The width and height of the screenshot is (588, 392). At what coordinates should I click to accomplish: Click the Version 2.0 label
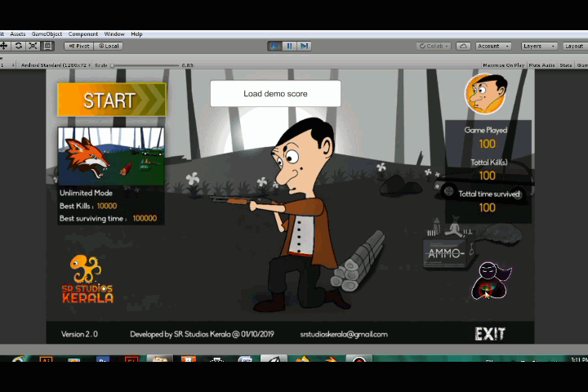pos(79,334)
